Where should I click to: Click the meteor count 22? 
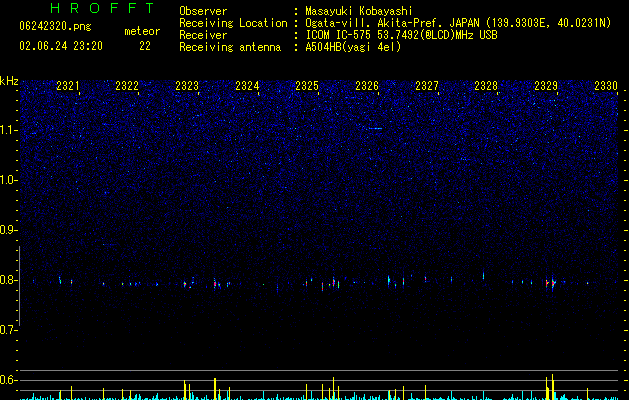click(145, 46)
